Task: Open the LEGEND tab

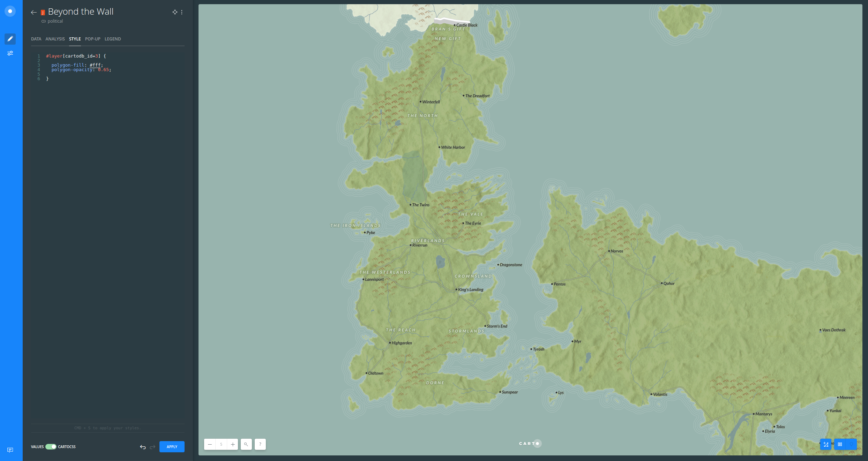Action: click(x=113, y=39)
